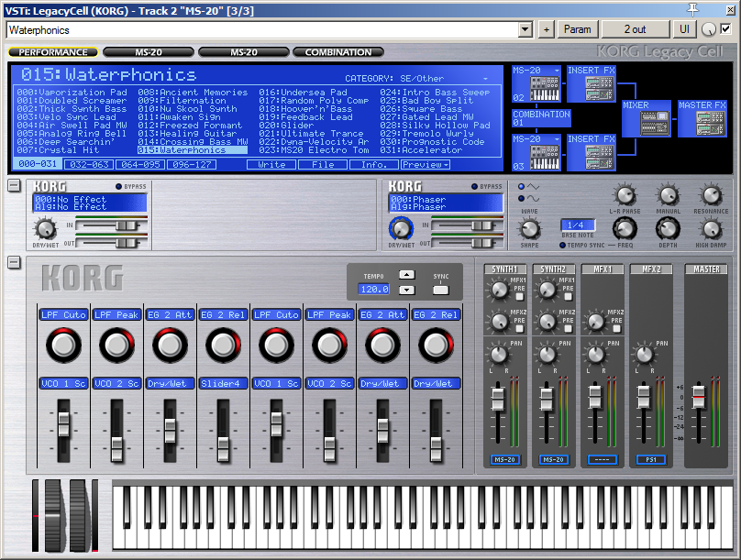Collapse the effects section with minus button
Image resolution: width=741 pixels, height=560 pixels.
point(14,186)
